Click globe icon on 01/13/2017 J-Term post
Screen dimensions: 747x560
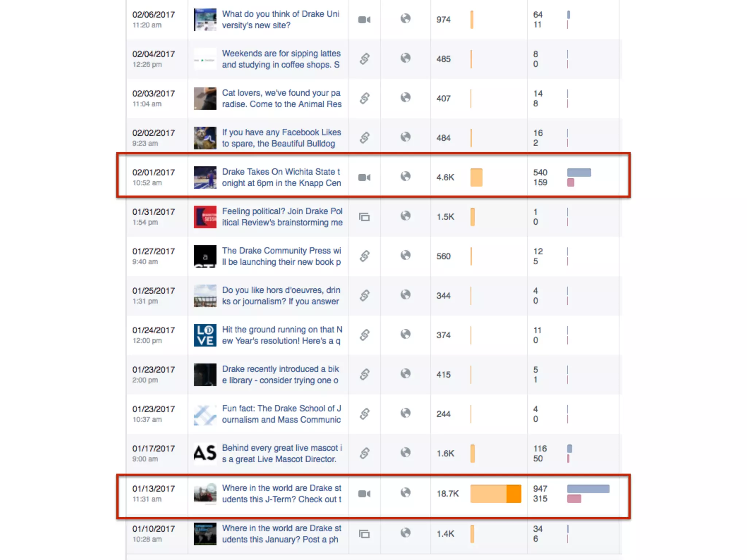405,493
